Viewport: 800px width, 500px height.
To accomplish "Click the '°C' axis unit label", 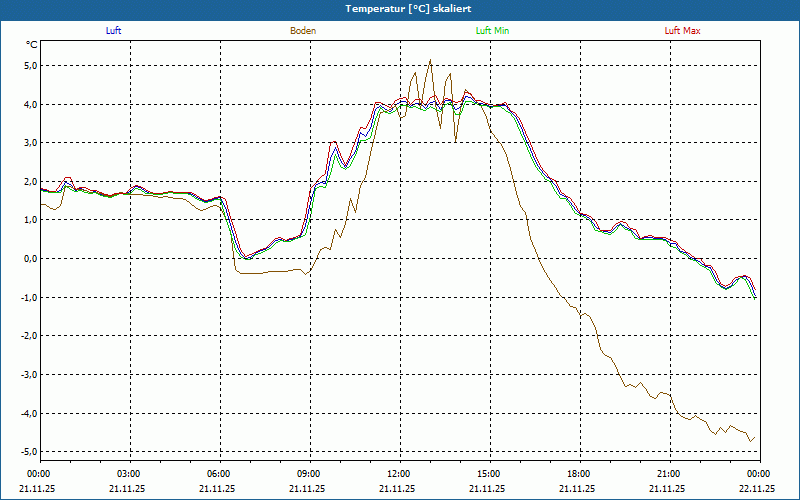I will 32,45.
